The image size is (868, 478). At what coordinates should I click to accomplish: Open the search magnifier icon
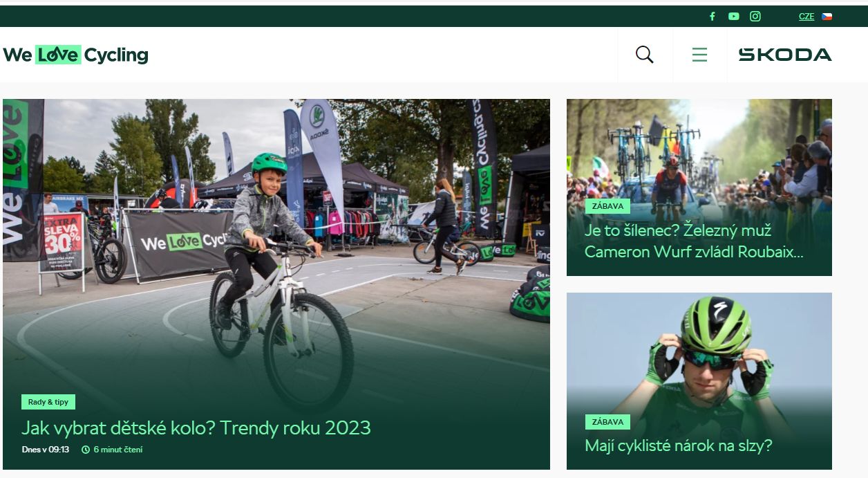(x=645, y=55)
